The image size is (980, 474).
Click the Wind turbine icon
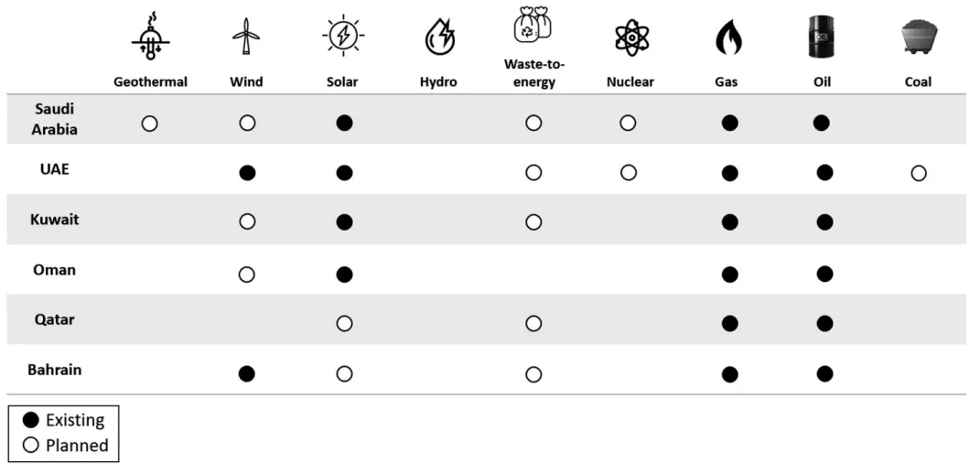(x=246, y=38)
